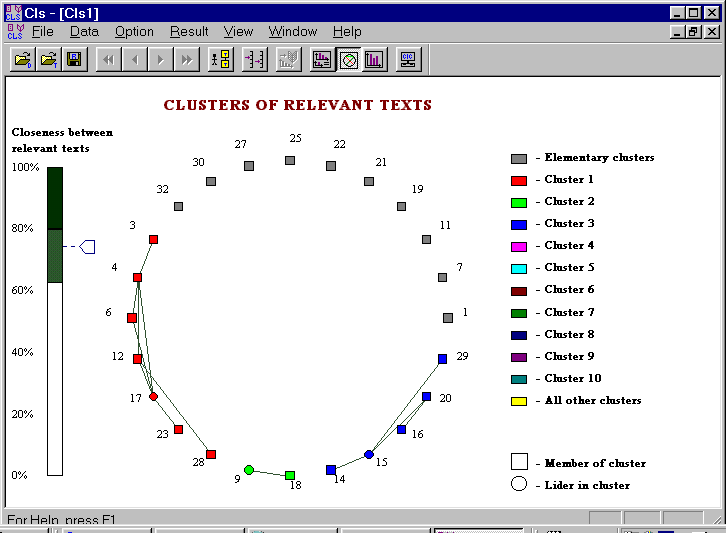Screen dimensions: 726x533
Task: Click the double right arrow forward button
Action: (x=187, y=59)
